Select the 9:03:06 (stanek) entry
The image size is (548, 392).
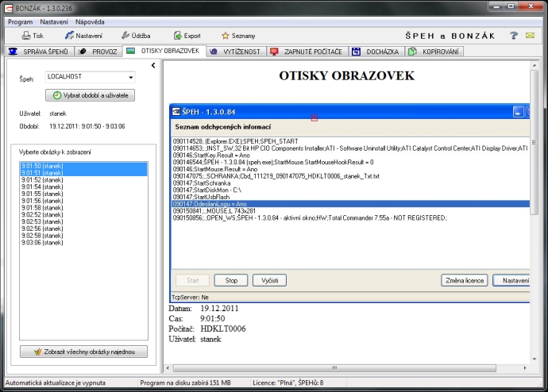(x=83, y=243)
